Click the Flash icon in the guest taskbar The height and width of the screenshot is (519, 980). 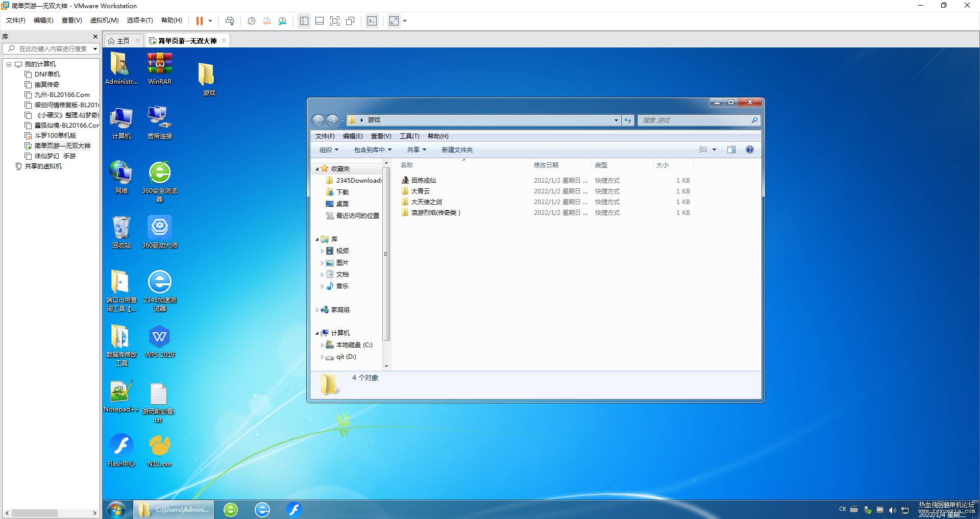(x=293, y=509)
